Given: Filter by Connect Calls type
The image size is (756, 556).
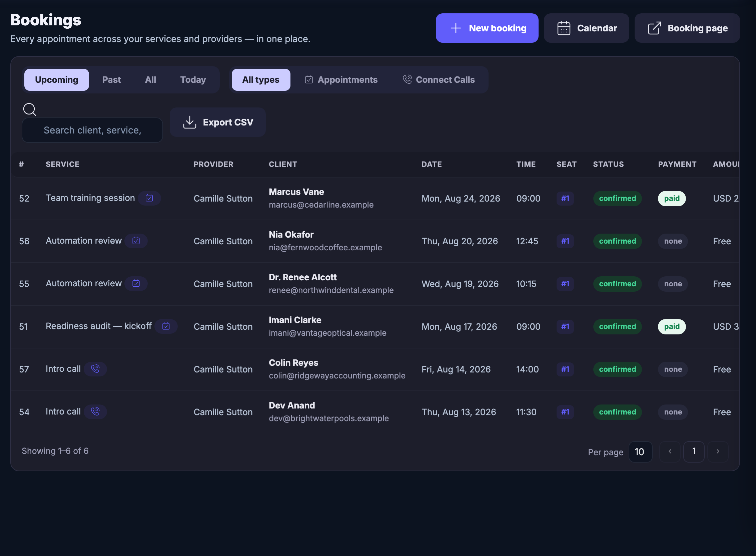Looking at the screenshot, I should coord(439,80).
